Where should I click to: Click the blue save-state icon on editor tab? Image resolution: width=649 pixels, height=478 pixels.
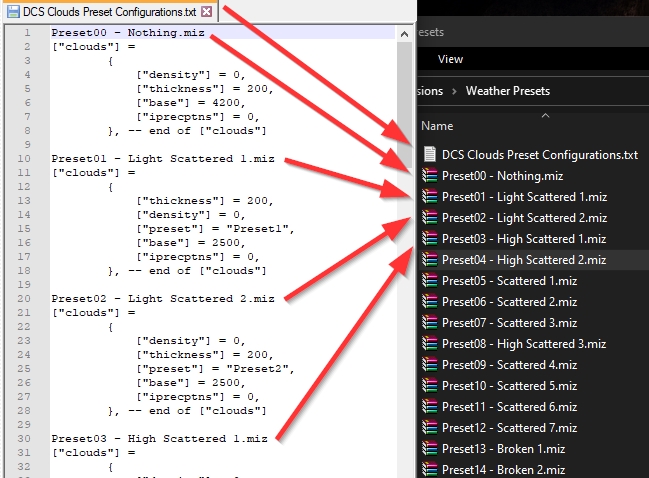click(12, 11)
